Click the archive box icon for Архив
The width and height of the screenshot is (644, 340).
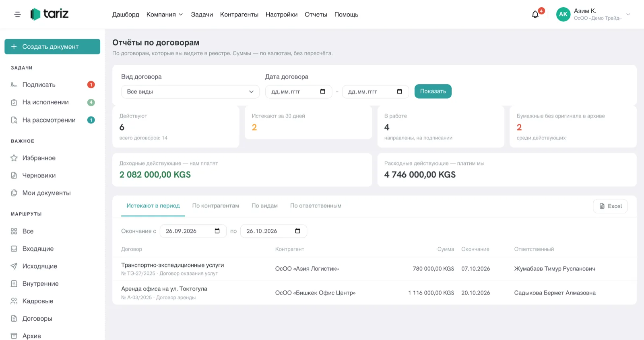(14, 336)
